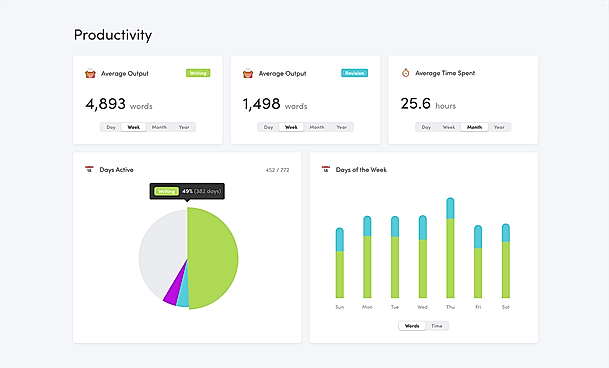
Task: Click the Thu bar in the weekly chart
Action: coord(450,248)
